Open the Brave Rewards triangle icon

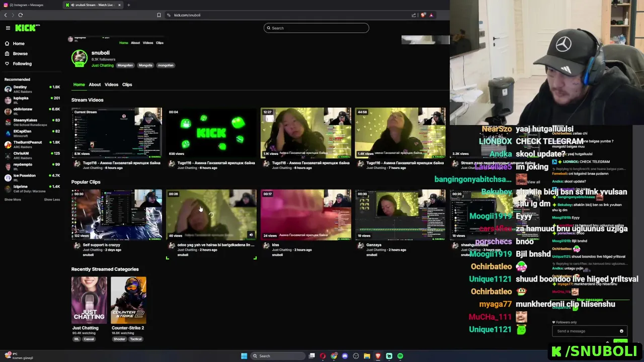tap(431, 15)
